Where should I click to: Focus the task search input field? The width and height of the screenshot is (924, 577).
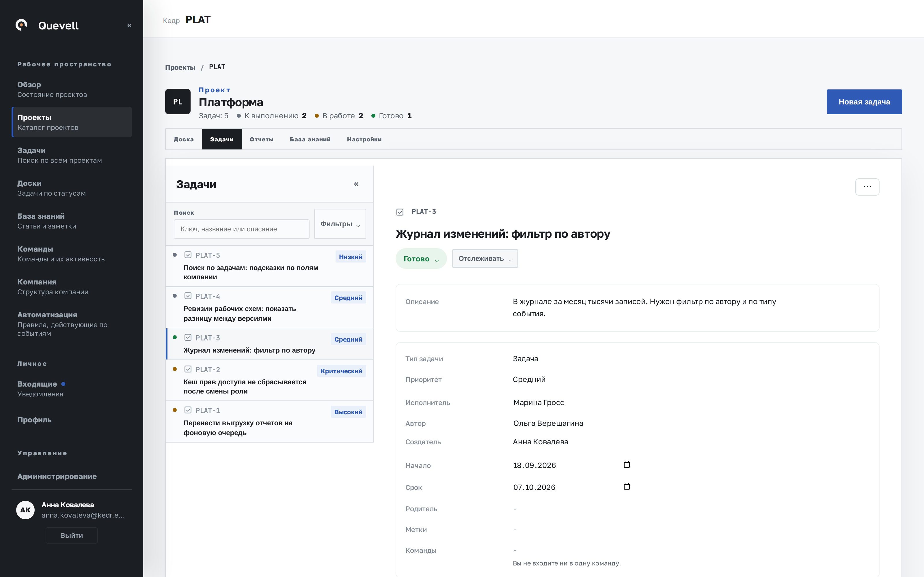(x=241, y=229)
